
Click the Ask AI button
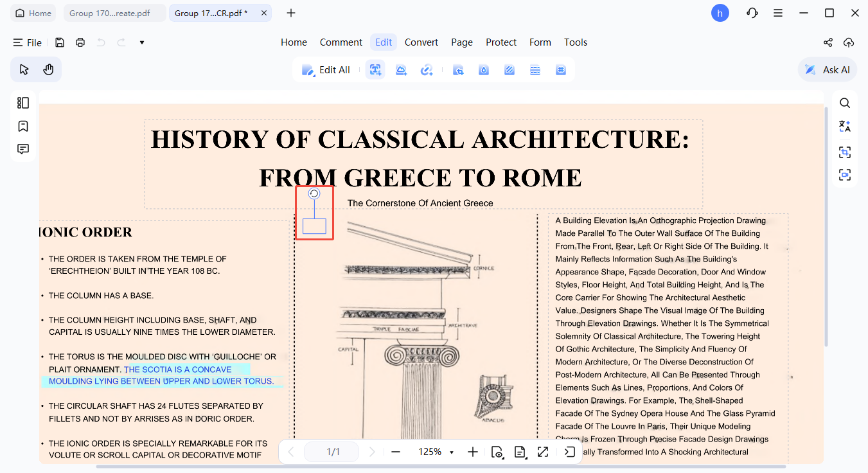click(827, 69)
